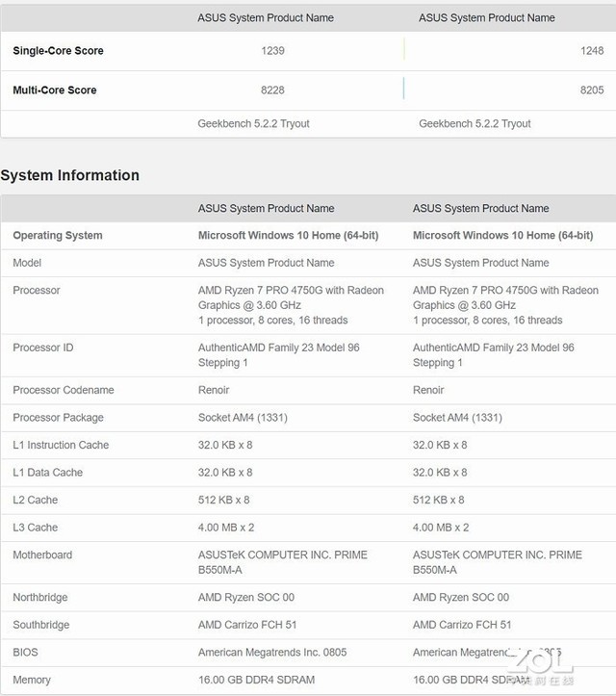Viewport: 616px width, 696px height.
Task: Click the multi-core score value 8205
Action: 592,90
